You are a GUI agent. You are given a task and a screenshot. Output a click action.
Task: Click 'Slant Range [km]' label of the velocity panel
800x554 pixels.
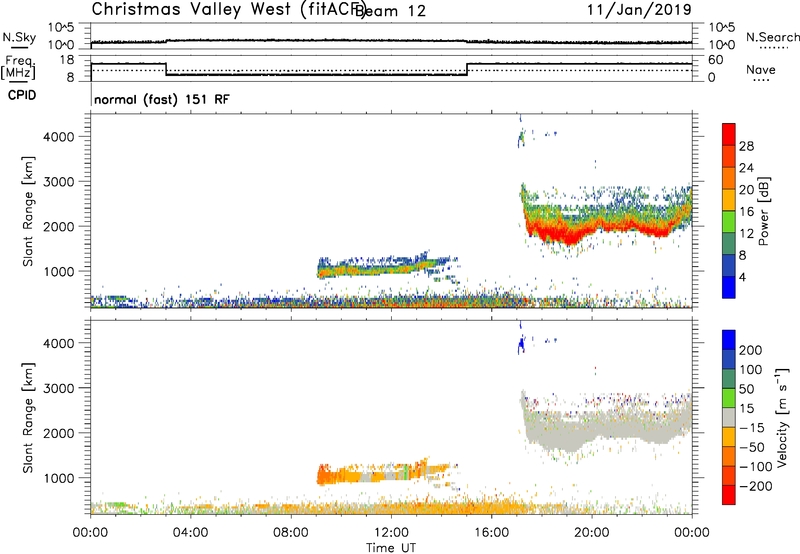28,417
